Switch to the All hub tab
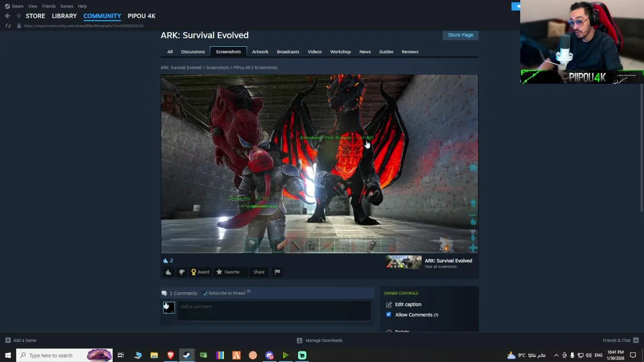This screenshot has width=644, height=362. (x=170, y=52)
